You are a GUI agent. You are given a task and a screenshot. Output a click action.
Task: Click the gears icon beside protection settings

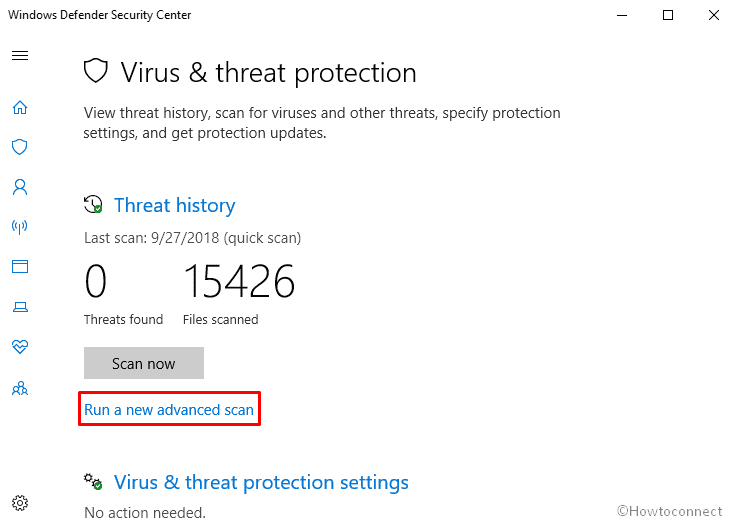coord(93,481)
